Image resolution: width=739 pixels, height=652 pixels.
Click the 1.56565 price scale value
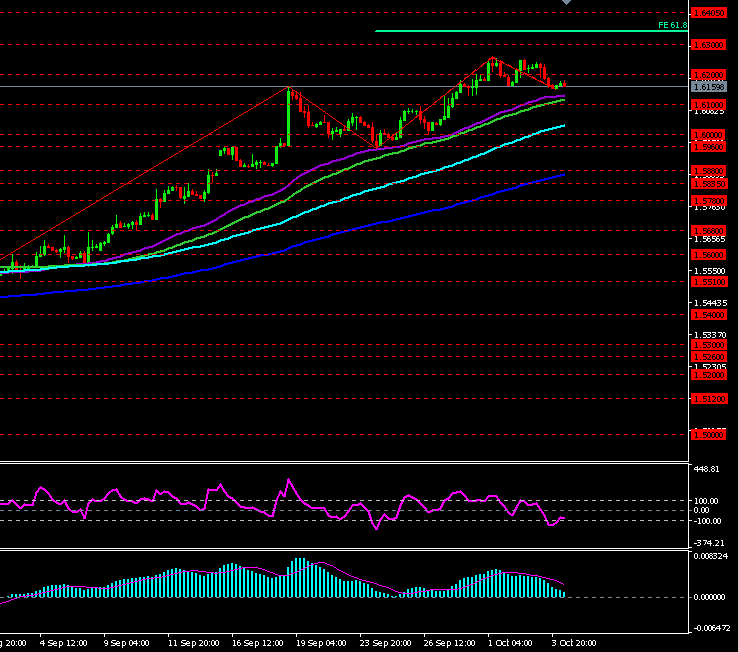[710, 239]
